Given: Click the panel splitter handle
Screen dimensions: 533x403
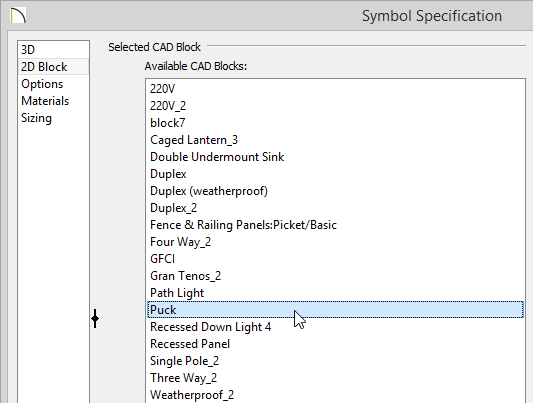Looking at the screenshot, I should point(95,318).
